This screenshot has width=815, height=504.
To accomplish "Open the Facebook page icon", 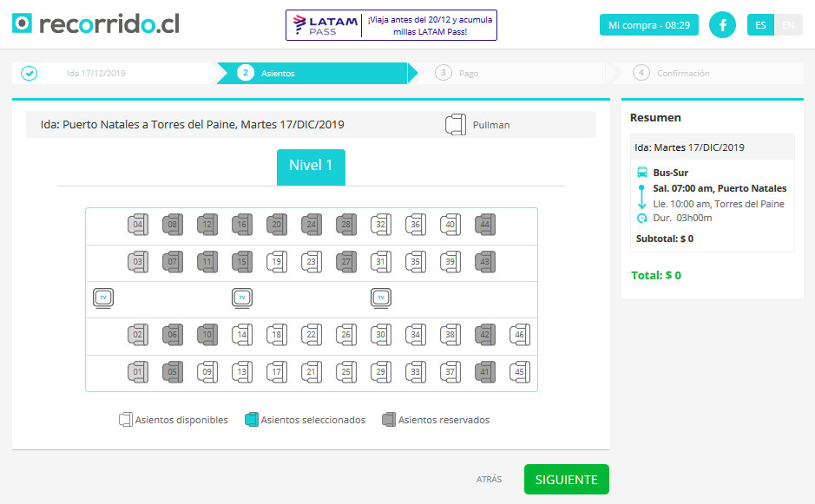I will coord(722,25).
